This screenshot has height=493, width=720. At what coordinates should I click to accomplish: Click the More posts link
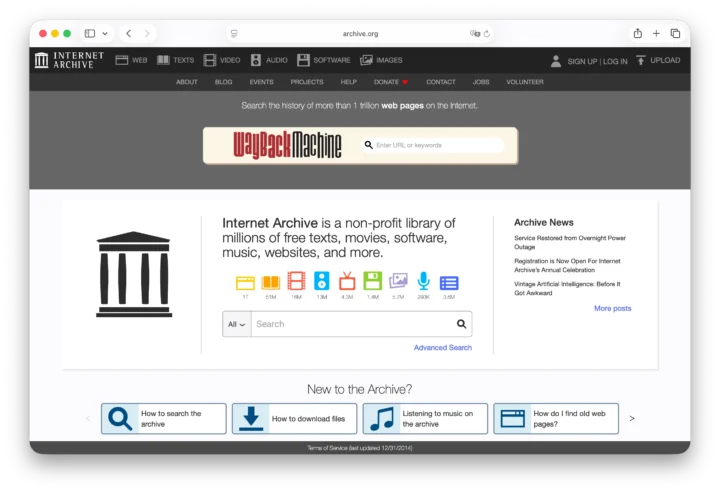point(613,308)
